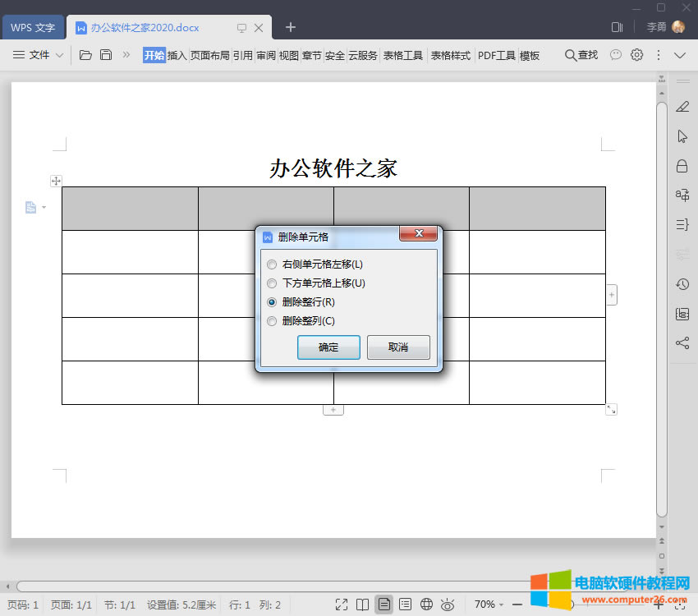Click the history clock icon in sidebar
The height and width of the screenshot is (616, 698).
point(682,284)
